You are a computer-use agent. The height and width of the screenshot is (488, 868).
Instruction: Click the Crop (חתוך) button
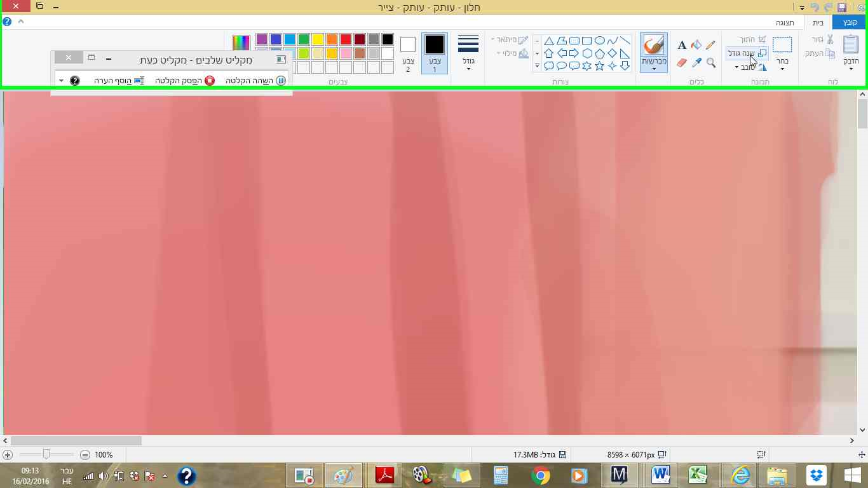point(753,39)
